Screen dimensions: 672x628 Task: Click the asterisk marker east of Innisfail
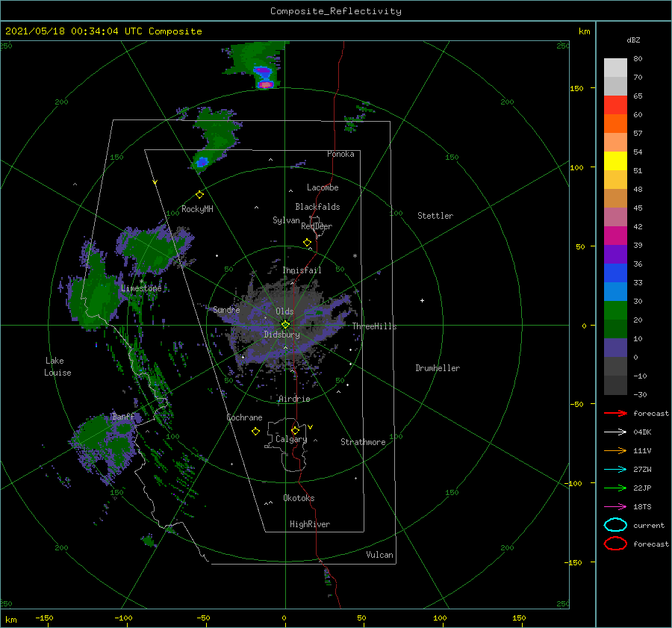click(x=355, y=256)
